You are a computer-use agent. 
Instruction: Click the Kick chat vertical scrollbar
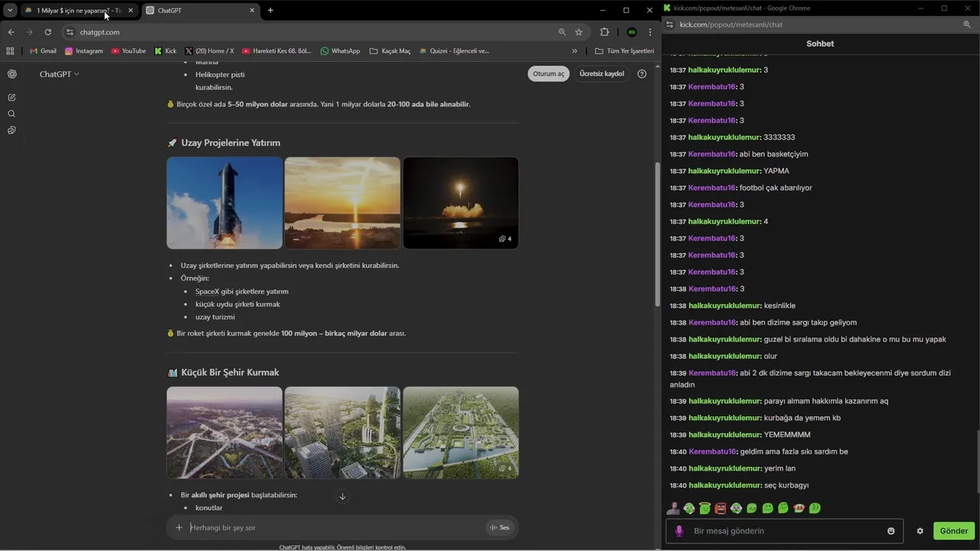[x=977, y=462]
